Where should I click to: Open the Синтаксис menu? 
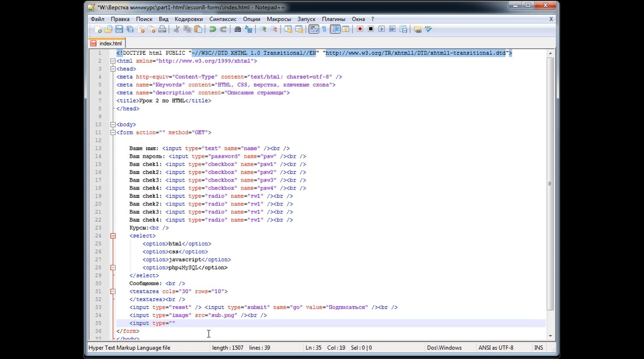tap(223, 19)
